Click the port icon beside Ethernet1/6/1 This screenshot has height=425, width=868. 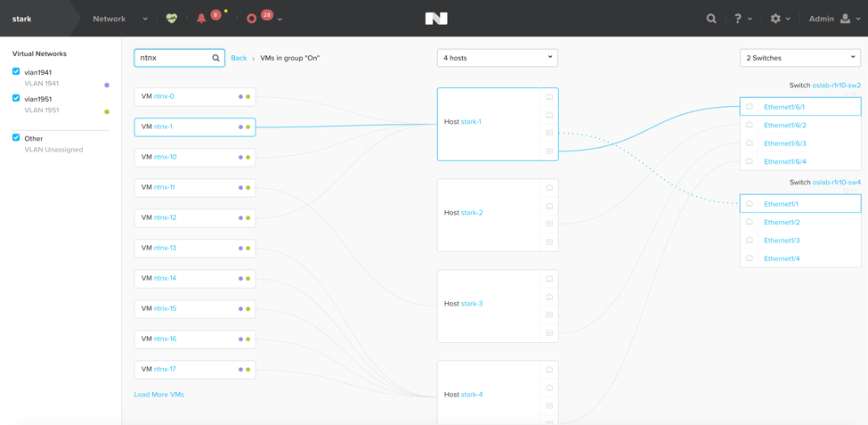(x=749, y=106)
